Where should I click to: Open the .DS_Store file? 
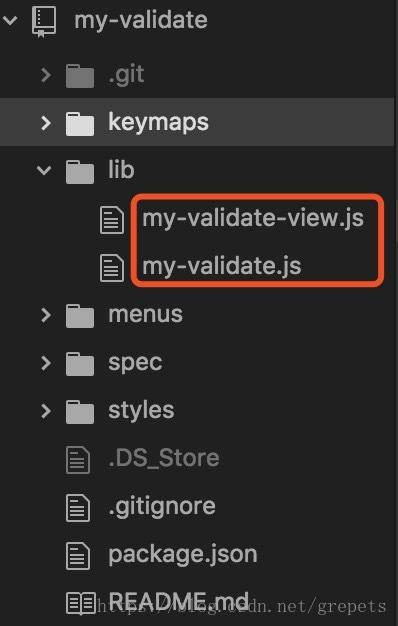164,458
